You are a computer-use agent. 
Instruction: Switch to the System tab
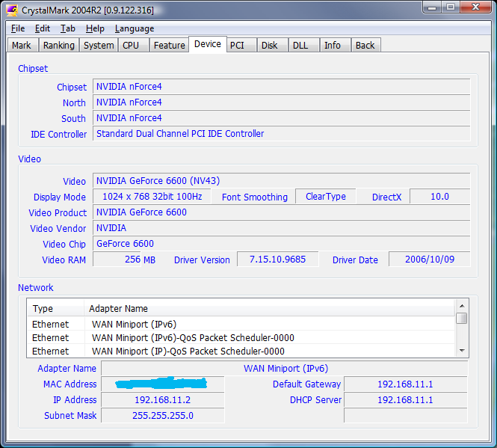tap(99, 46)
